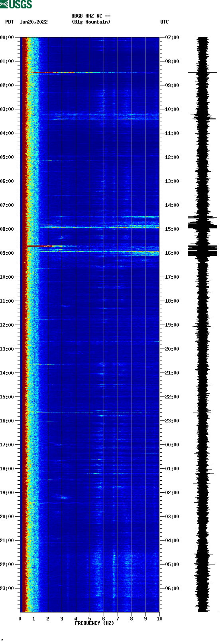This screenshot has width=220, height=644.
Task: Click the USGS logo
Action: click(16, 4)
